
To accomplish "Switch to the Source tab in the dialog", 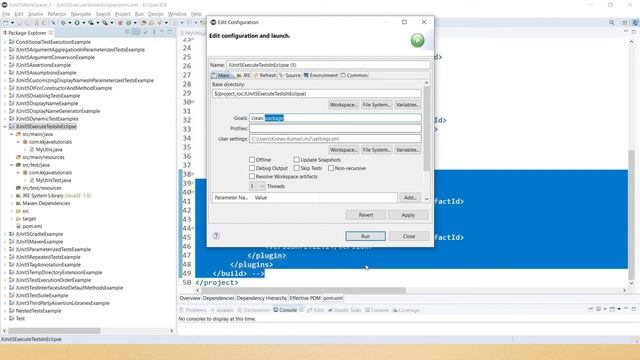I will click(290, 76).
